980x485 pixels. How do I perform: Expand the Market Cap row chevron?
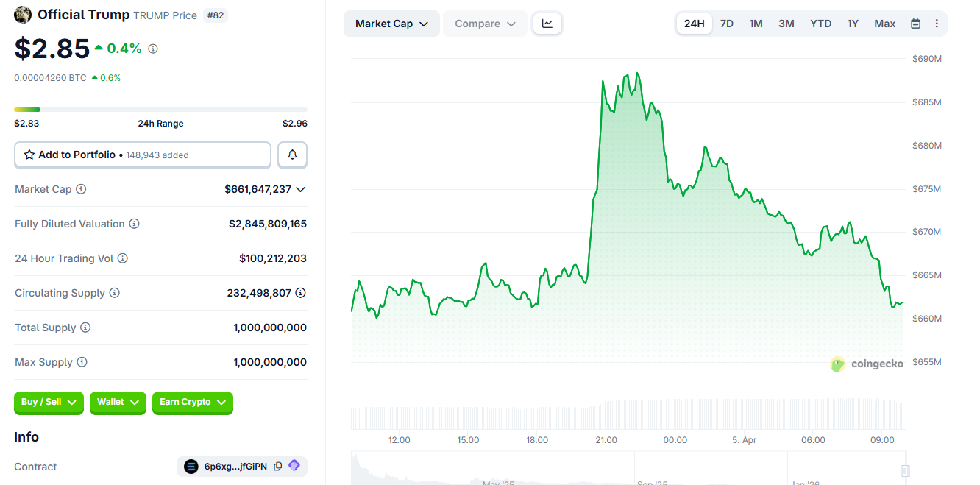[299, 189]
